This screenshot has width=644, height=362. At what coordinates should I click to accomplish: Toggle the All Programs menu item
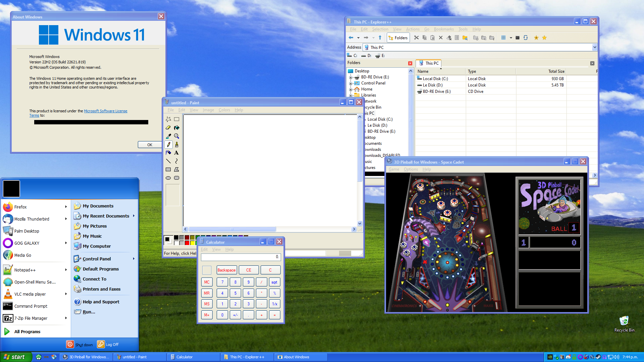click(x=28, y=331)
